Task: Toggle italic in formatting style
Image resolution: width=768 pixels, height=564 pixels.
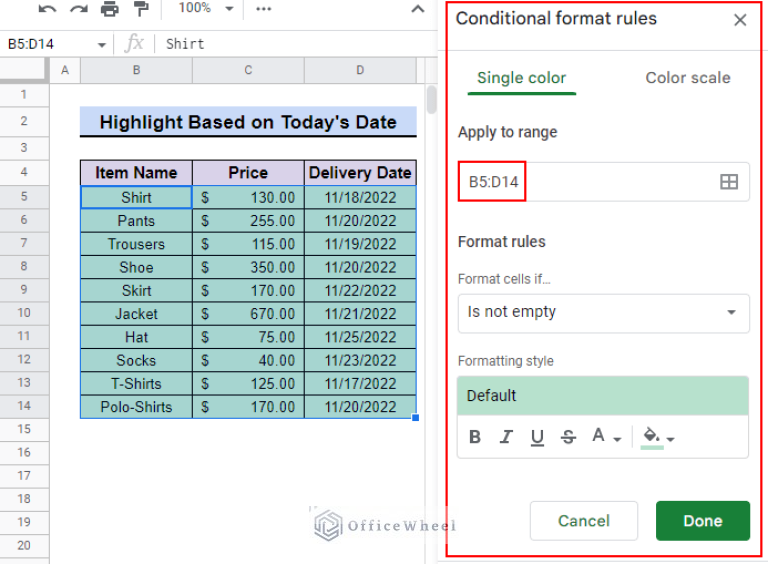Action: (x=506, y=436)
